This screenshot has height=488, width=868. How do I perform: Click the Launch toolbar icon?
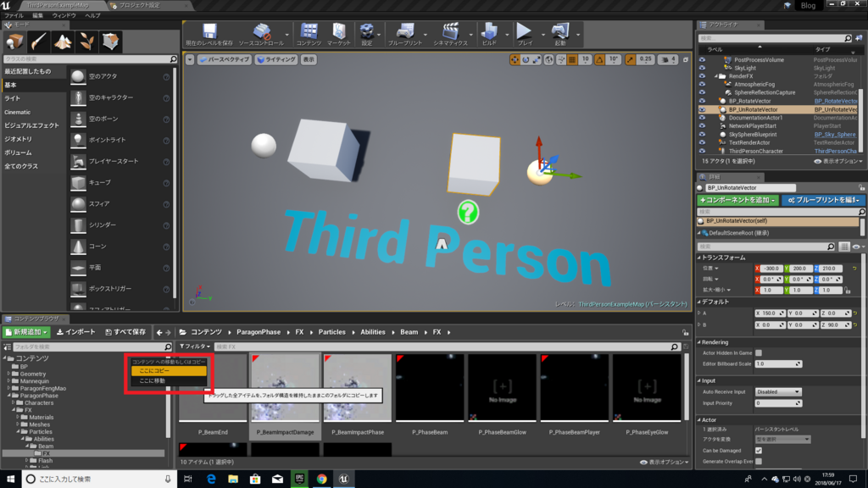[560, 35]
